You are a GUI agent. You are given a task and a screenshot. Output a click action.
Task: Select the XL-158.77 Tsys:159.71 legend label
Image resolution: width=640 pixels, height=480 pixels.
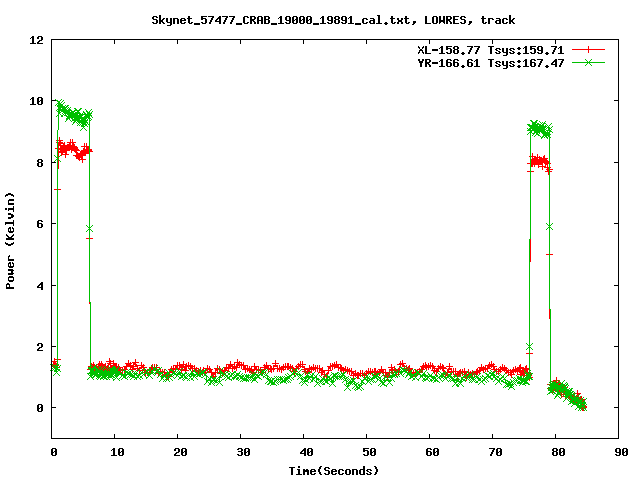(491, 50)
